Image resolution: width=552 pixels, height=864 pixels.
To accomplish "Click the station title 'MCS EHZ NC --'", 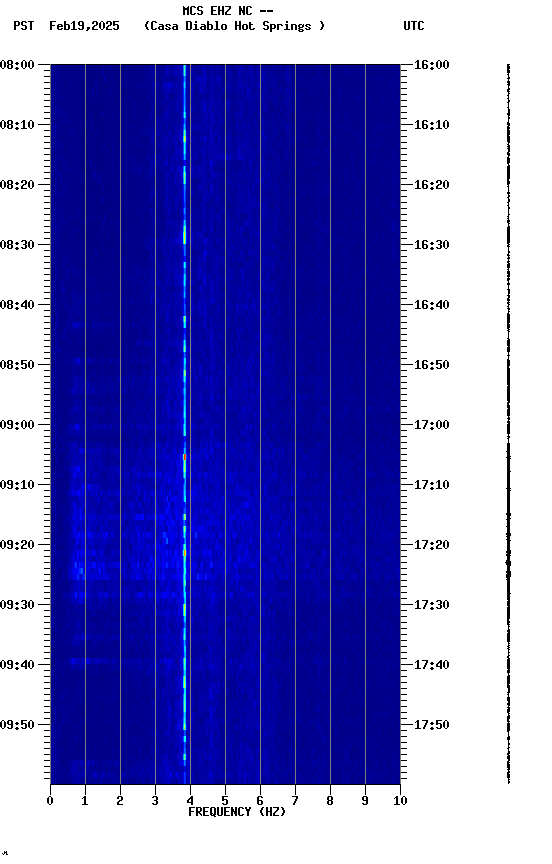I will (228, 10).
